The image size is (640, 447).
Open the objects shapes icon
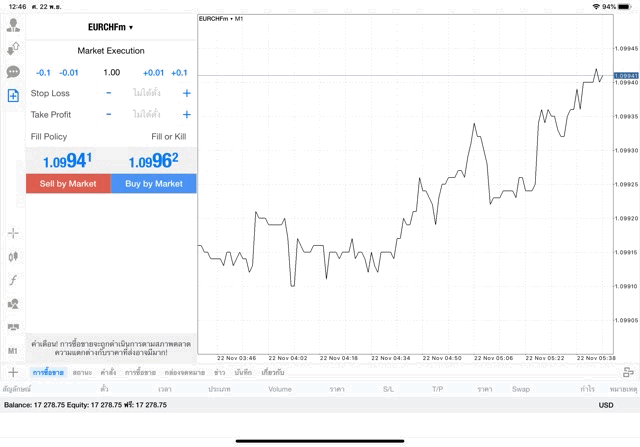pos(13,304)
